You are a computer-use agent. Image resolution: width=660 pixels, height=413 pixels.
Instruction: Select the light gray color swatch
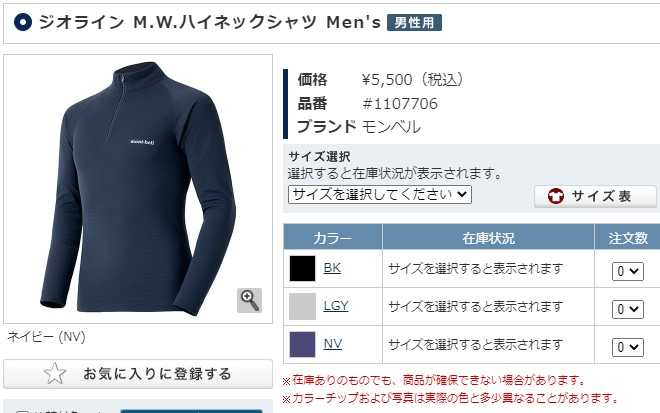pyautogui.click(x=302, y=306)
